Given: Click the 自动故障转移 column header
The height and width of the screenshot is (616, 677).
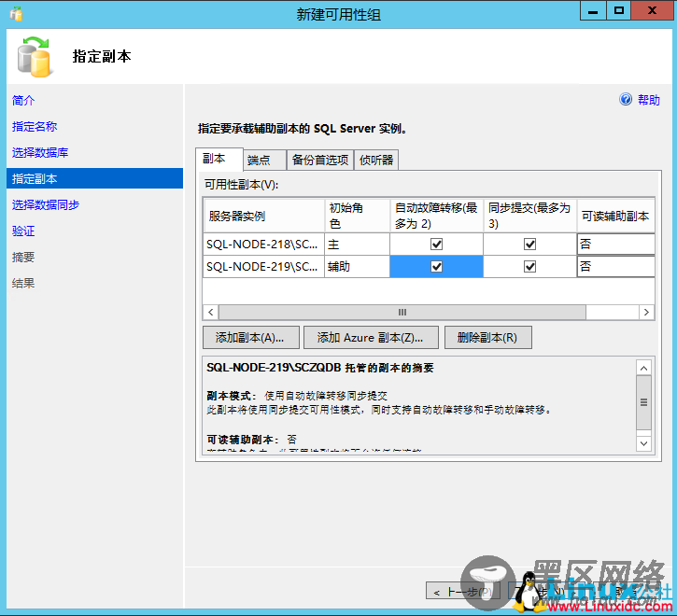Looking at the screenshot, I should (x=436, y=216).
